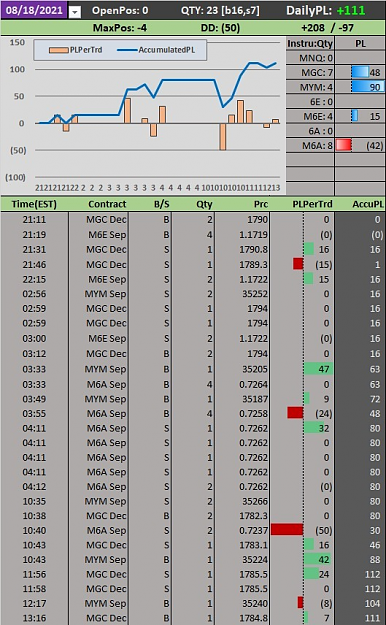Click the PLPerTrd column header in table
The height and width of the screenshot is (625, 386).
click(x=312, y=204)
